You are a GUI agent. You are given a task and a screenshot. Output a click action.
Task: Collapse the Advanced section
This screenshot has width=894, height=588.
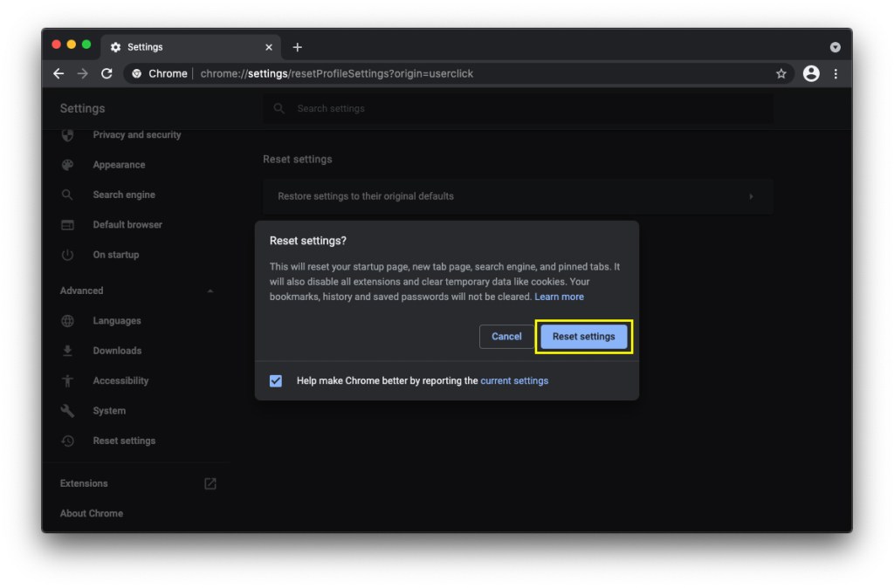[x=210, y=291]
